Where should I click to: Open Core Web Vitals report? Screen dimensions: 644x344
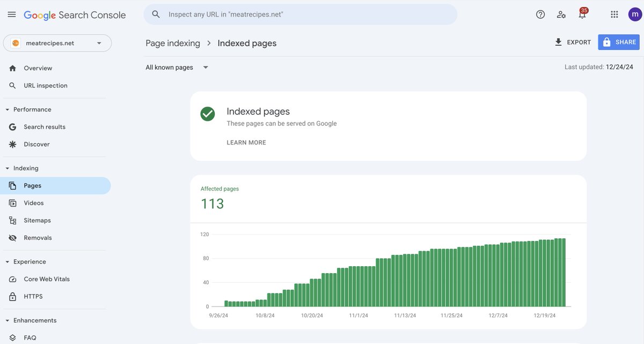point(47,279)
